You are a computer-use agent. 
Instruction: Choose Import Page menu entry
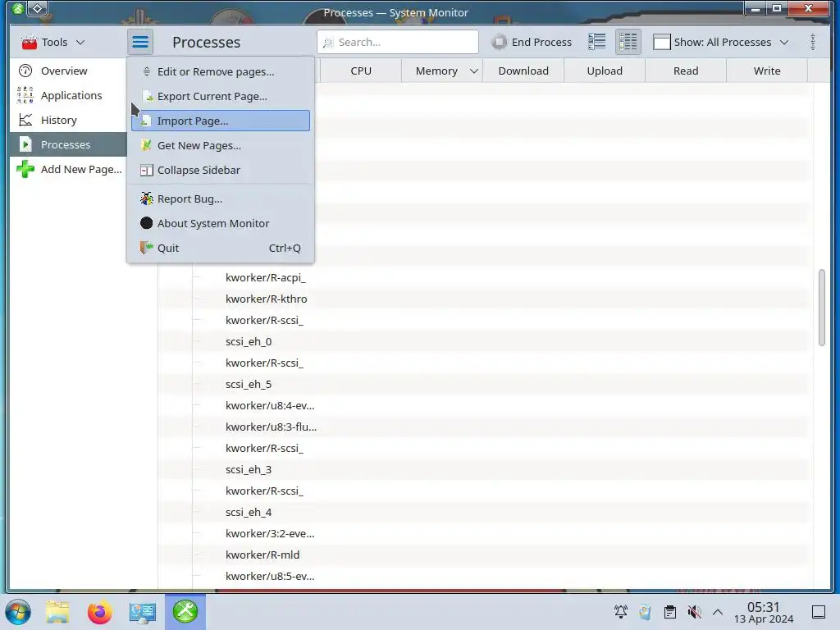point(221,121)
